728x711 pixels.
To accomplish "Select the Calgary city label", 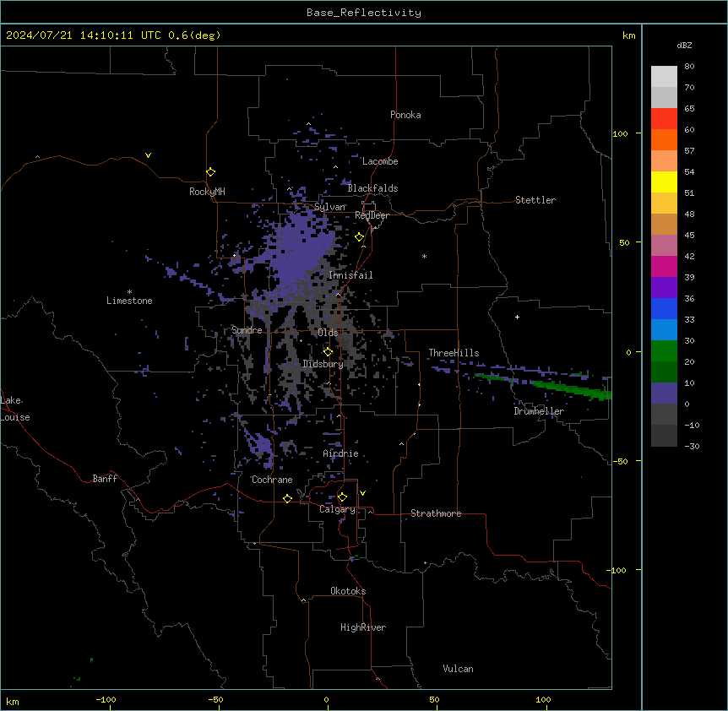I will pos(338,509).
